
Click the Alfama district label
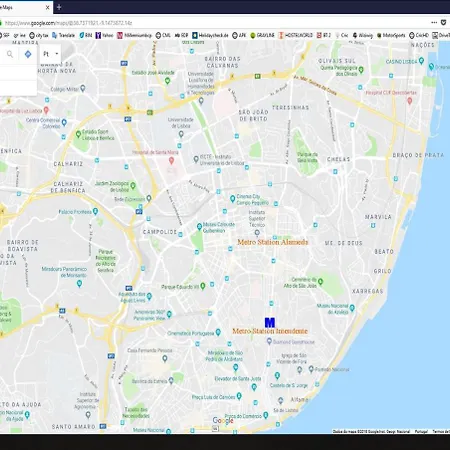pyautogui.click(x=299, y=399)
